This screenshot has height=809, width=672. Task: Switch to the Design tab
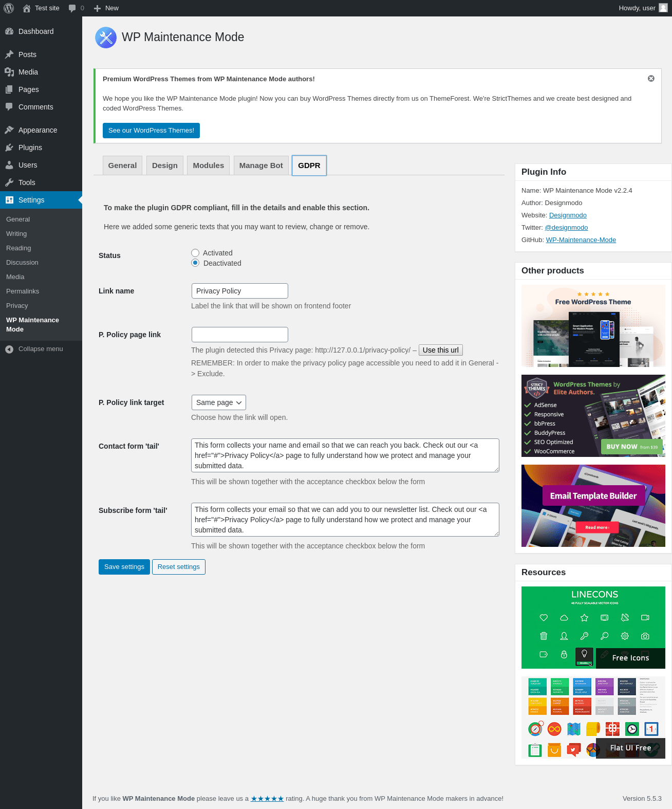[x=165, y=166]
